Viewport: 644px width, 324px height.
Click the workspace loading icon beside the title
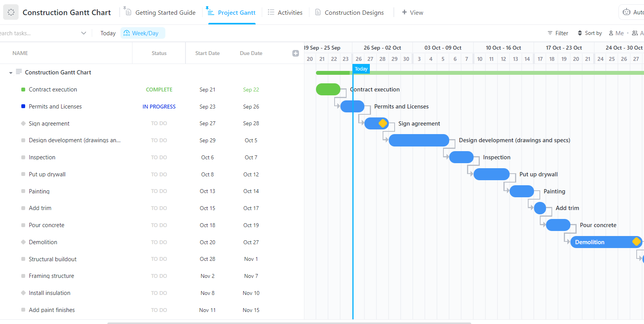click(x=11, y=12)
